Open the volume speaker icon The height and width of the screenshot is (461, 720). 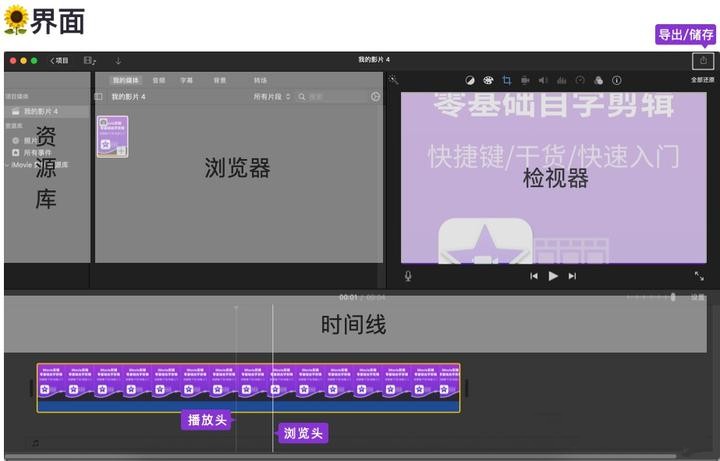[x=543, y=80]
